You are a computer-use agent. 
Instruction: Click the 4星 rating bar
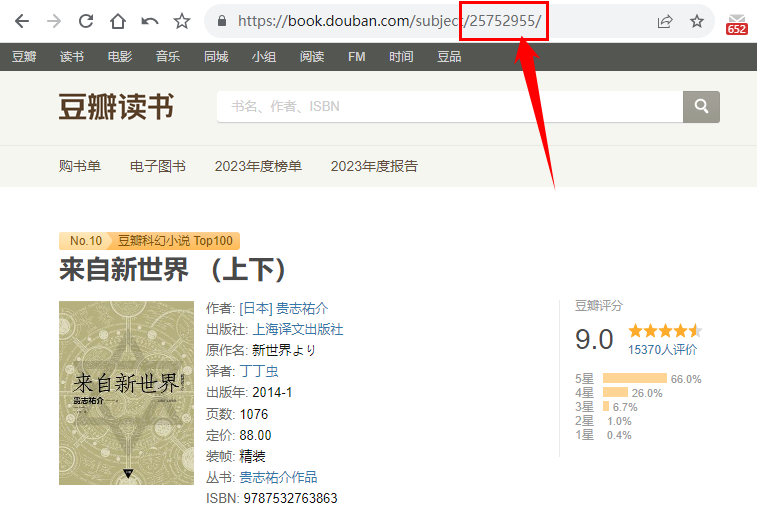tap(616, 392)
